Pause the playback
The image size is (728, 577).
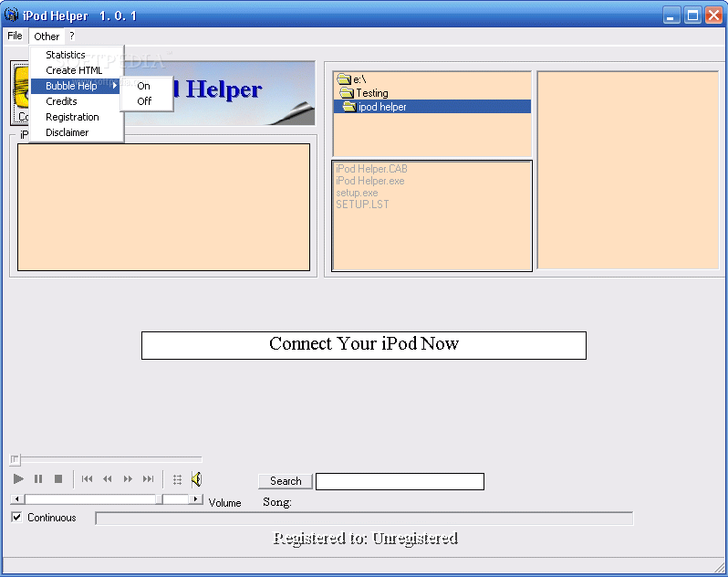point(38,479)
